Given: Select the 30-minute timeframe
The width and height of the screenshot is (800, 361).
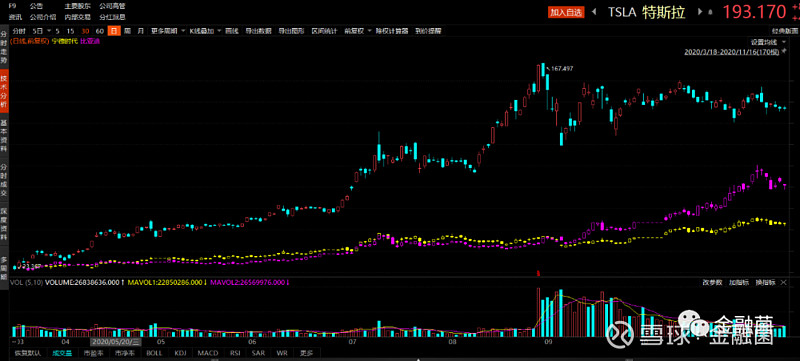Looking at the screenshot, I should tap(85, 31).
